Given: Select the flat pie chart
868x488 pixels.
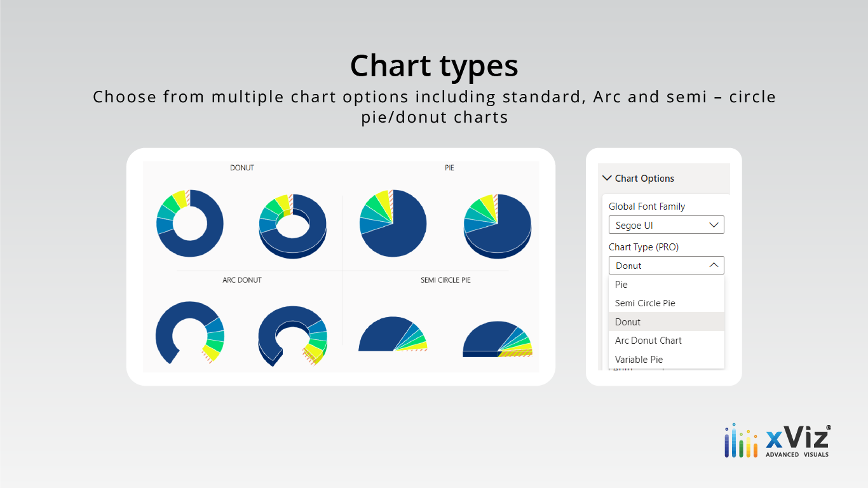Looking at the screenshot, I should click(x=393, y=223).
